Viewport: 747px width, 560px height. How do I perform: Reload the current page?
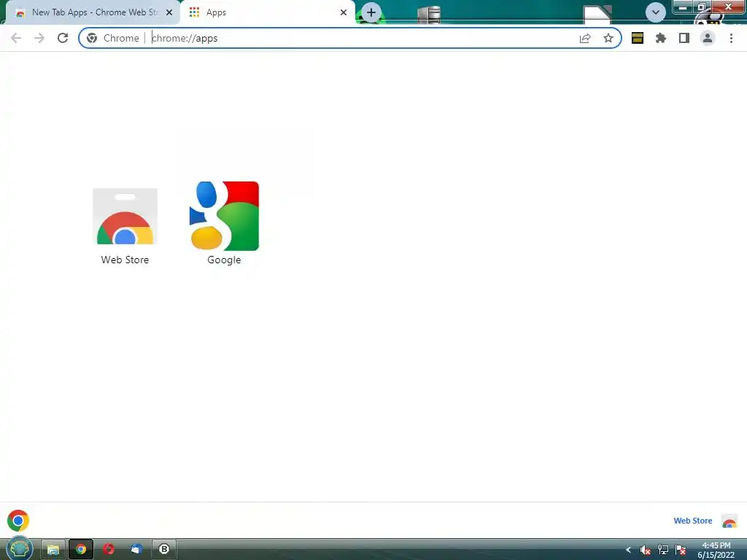tap(63, 38)
